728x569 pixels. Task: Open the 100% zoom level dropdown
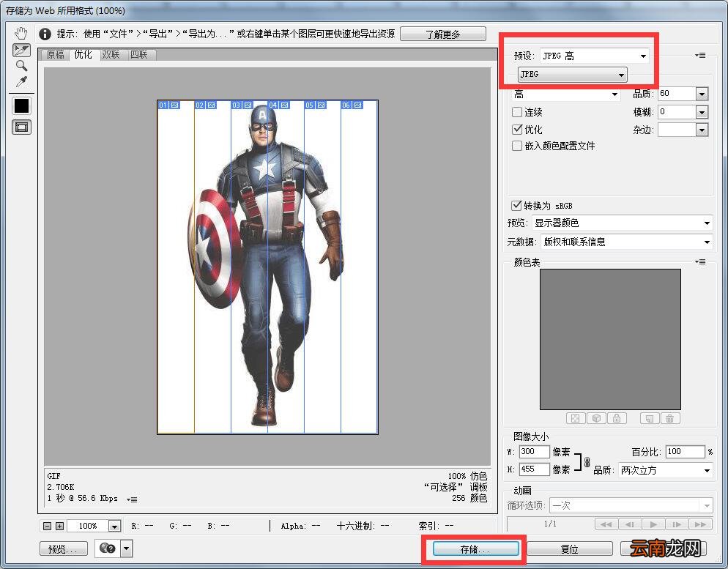114,527
